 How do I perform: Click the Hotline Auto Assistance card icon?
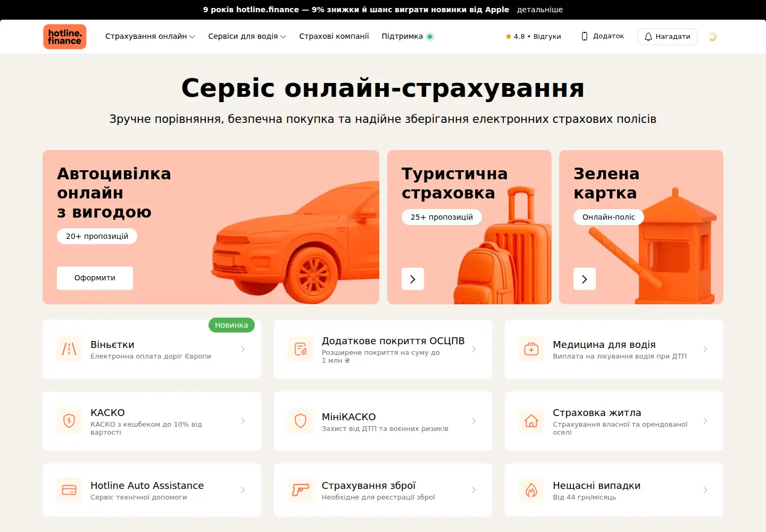[69, 490]
